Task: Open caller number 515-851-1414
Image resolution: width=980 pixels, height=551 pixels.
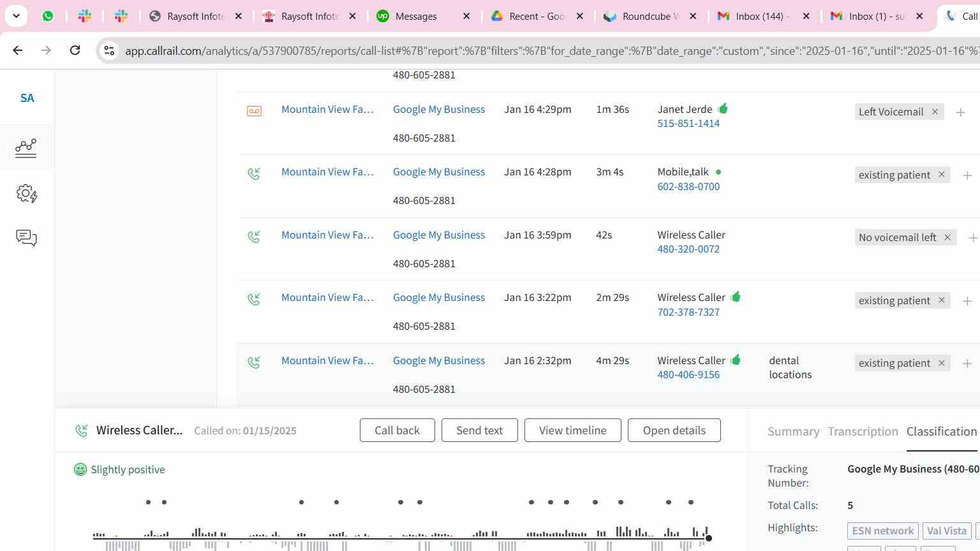Action: point(688,124)
